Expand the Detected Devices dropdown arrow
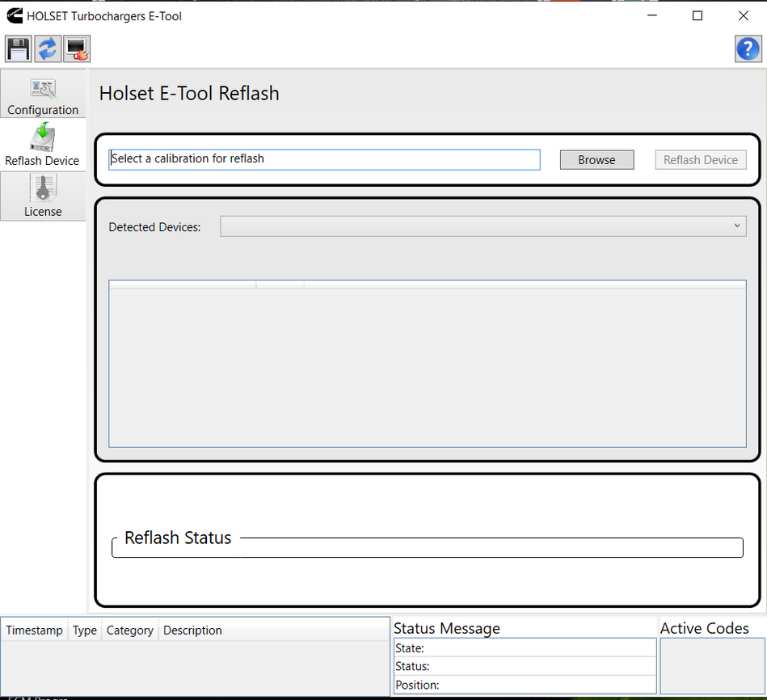The image size is (767, 700). tap(737, 226)
